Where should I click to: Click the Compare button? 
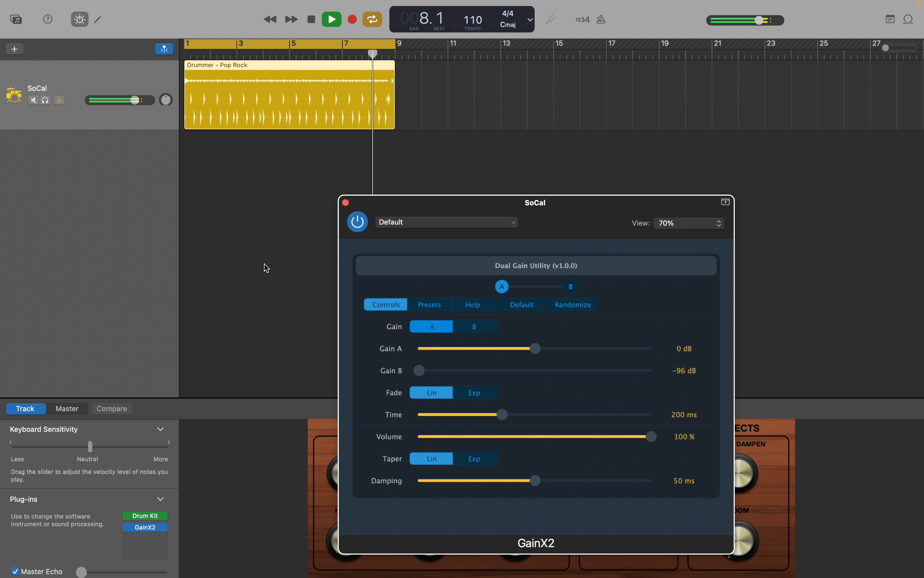112,409
